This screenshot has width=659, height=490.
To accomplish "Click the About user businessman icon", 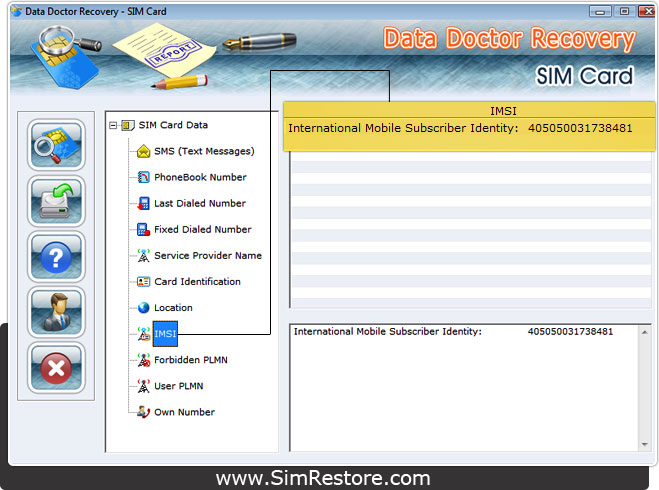I will click(x=56, y=312).
